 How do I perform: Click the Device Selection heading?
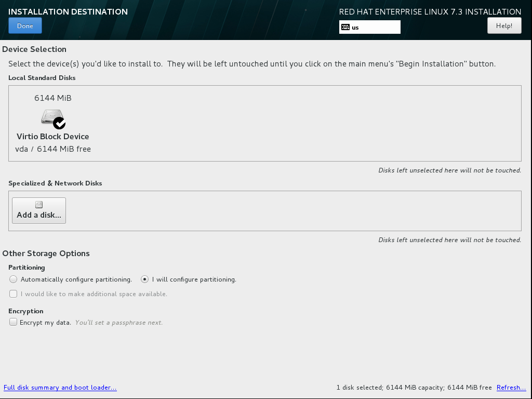(34, 49)
